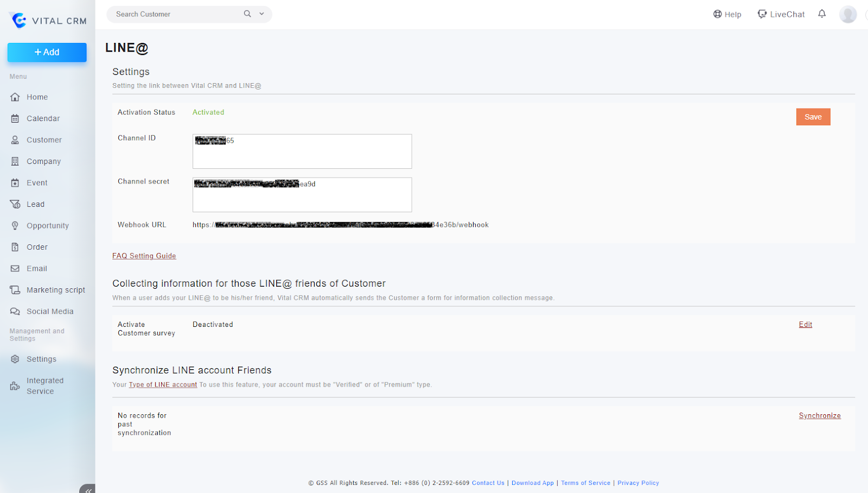Click the Settings gear icon

click(x=15, y=359)
